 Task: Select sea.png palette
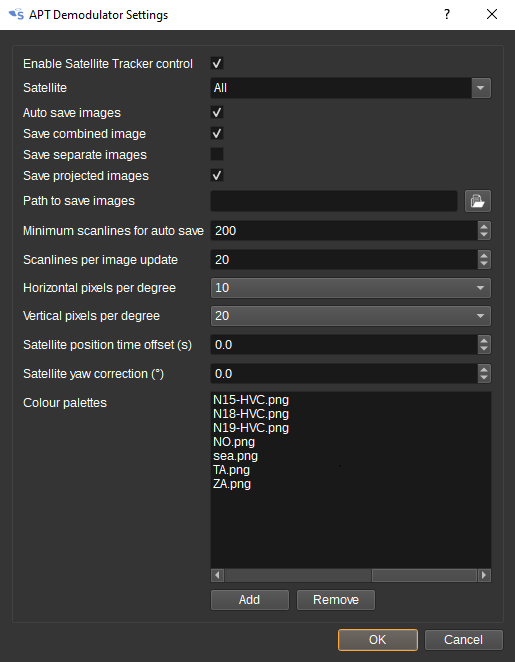coord(235,456)
